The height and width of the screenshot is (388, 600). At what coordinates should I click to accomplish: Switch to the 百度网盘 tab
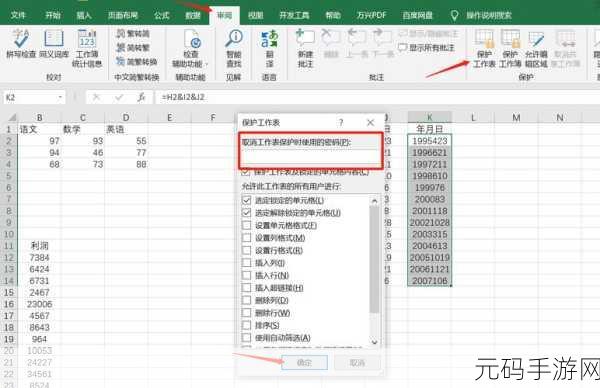point(417,15)
